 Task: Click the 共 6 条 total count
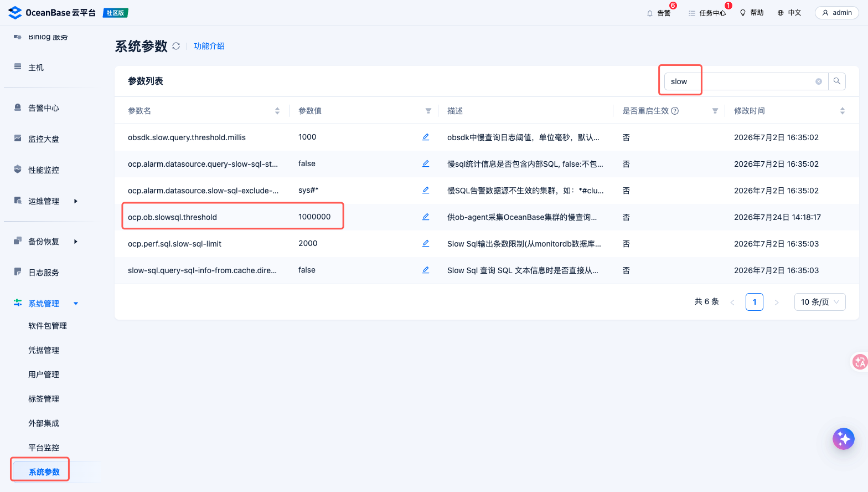(x=707, y=301)
